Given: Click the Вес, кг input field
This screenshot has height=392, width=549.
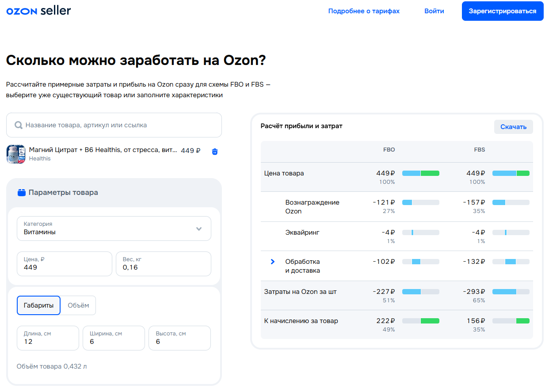Looking at the screenshot, I should tap(164, 264).
